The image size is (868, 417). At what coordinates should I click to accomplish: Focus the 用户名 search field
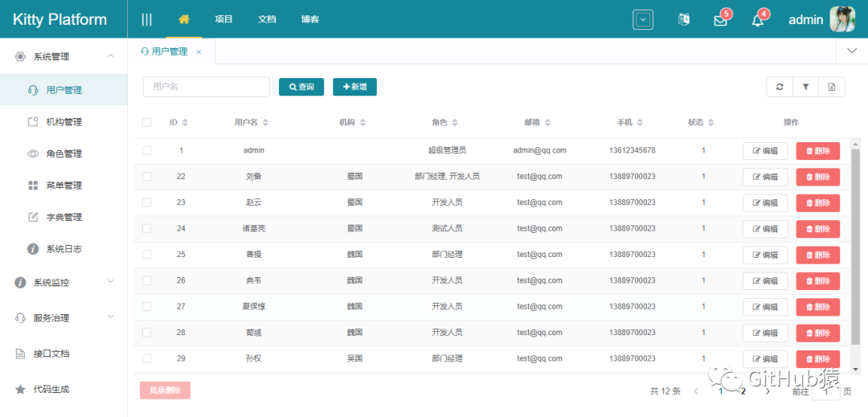[x=207, y=87]
